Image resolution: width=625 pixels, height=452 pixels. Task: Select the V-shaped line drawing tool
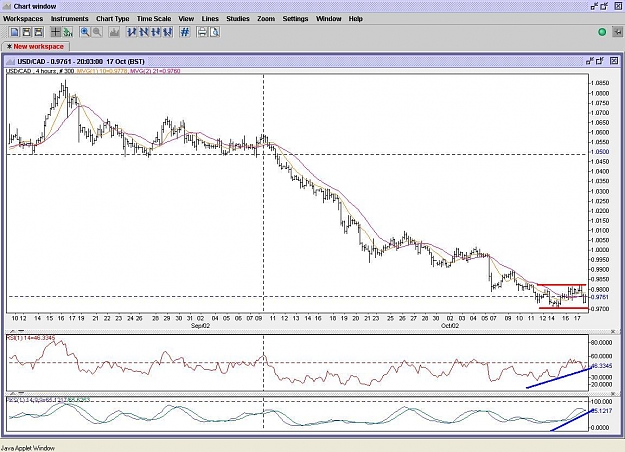coord(167,32)
